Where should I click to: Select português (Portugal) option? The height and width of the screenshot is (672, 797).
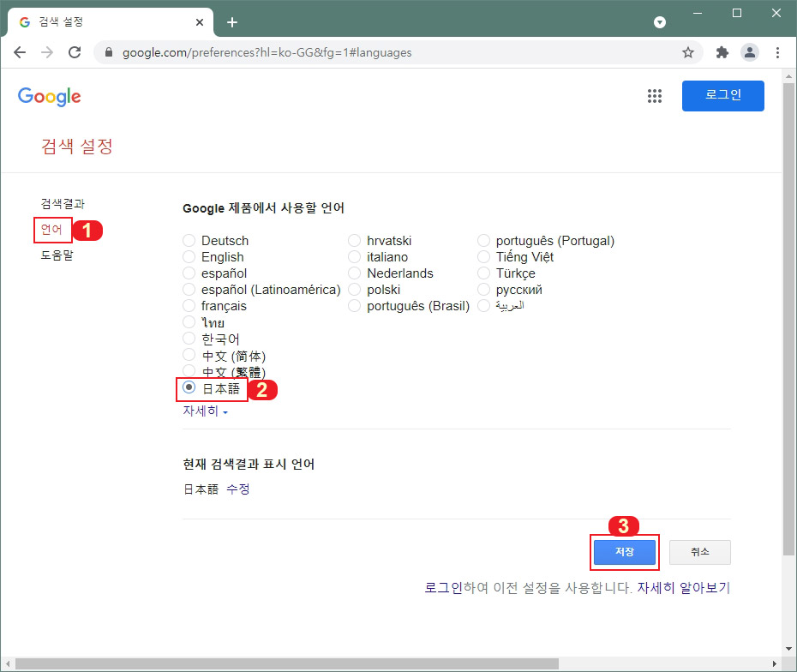[484, 240]
